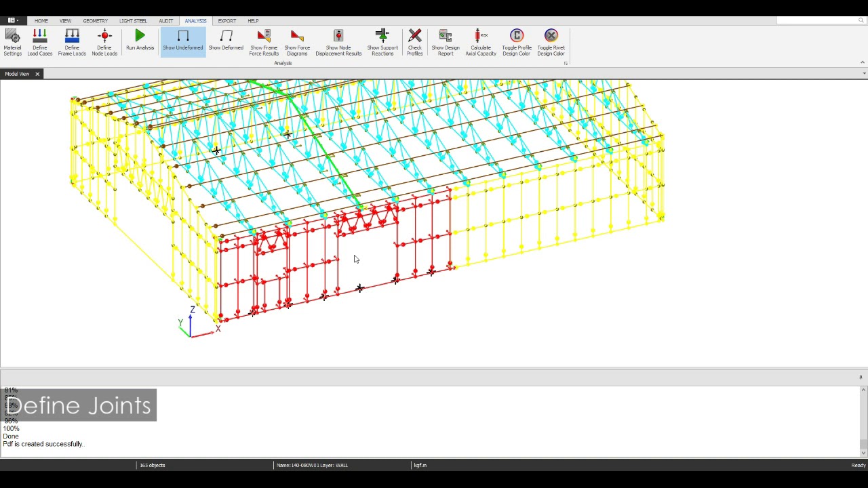Click the '165 objects' status entry
This screenshot has height=488, width=868.
tap(153, 465)
